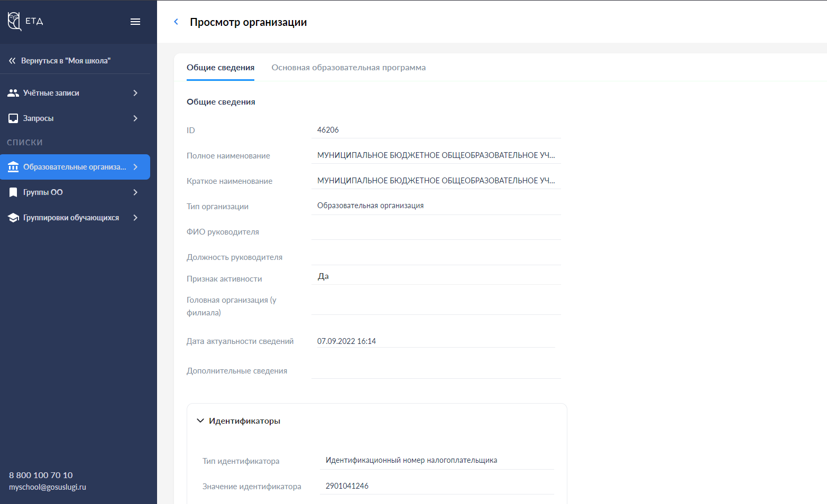The image size is (827, 504).
Task: Select the Общие сведения tab
Action: pos(220,68)
